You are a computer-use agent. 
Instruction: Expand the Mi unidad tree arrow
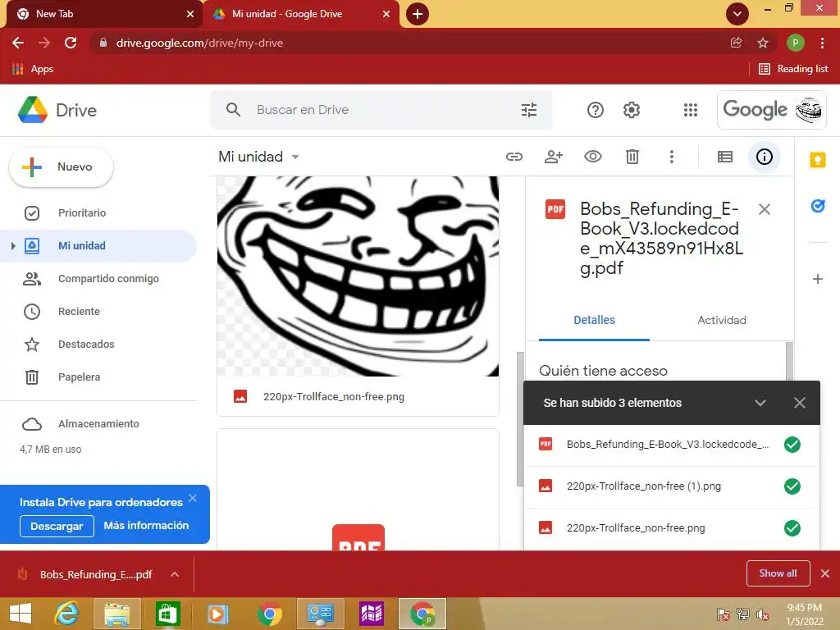[13, 246]
